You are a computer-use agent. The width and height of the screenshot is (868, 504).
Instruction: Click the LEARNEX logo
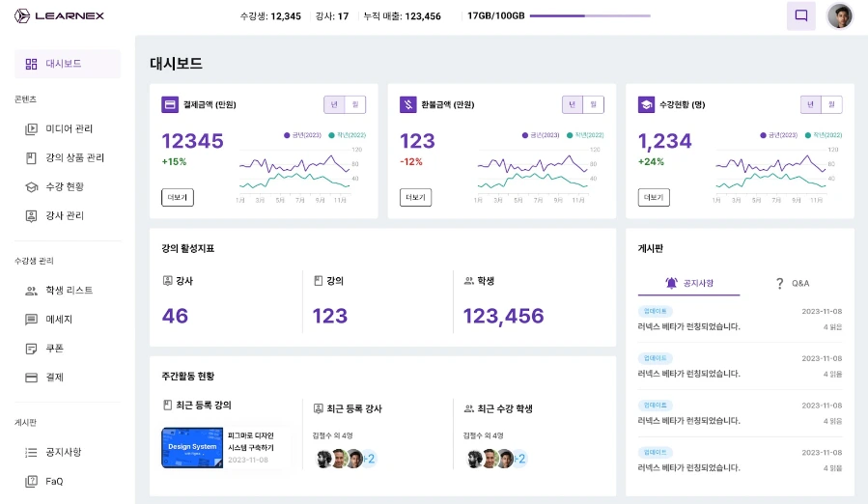59,15
